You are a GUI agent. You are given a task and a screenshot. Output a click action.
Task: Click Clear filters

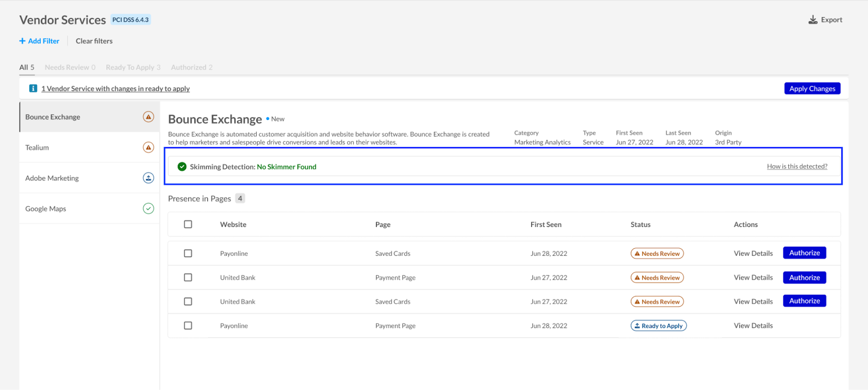click(94, 41)
